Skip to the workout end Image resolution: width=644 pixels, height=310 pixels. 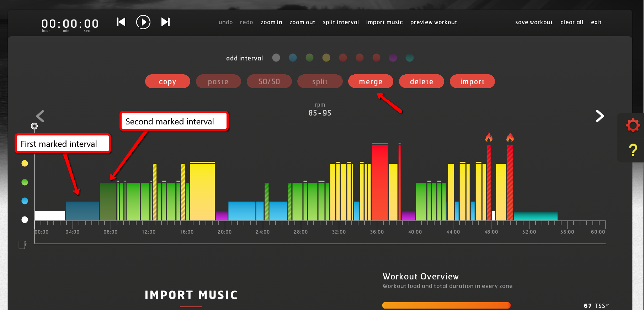coord(165,22)
